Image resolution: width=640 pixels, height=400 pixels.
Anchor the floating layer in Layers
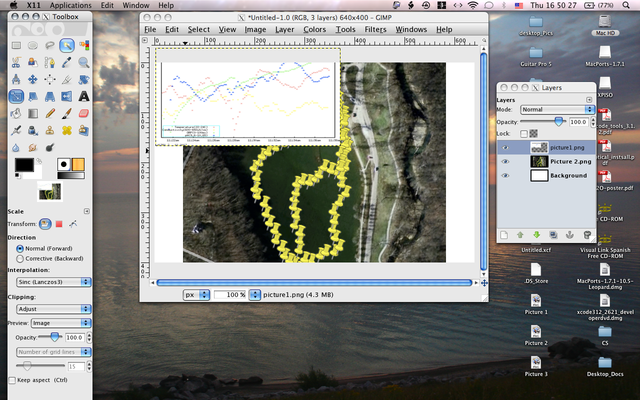pos(570,235)
